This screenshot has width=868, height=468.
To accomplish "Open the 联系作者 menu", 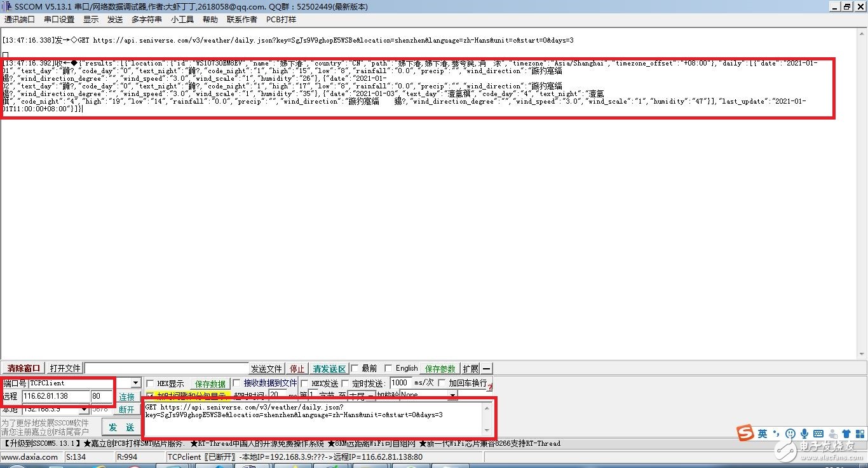I will coord(242,20).
